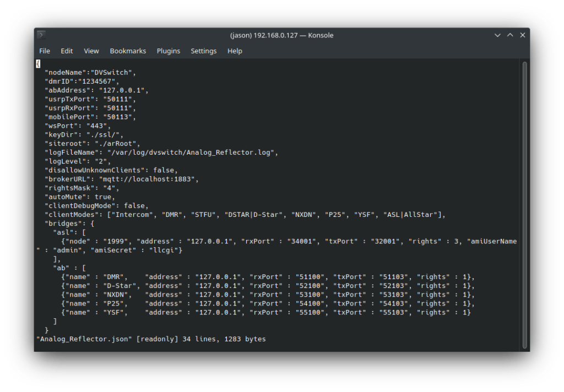
Task: Click the "nodeName":"DVSwitch" line
Action: pos(90,72)
